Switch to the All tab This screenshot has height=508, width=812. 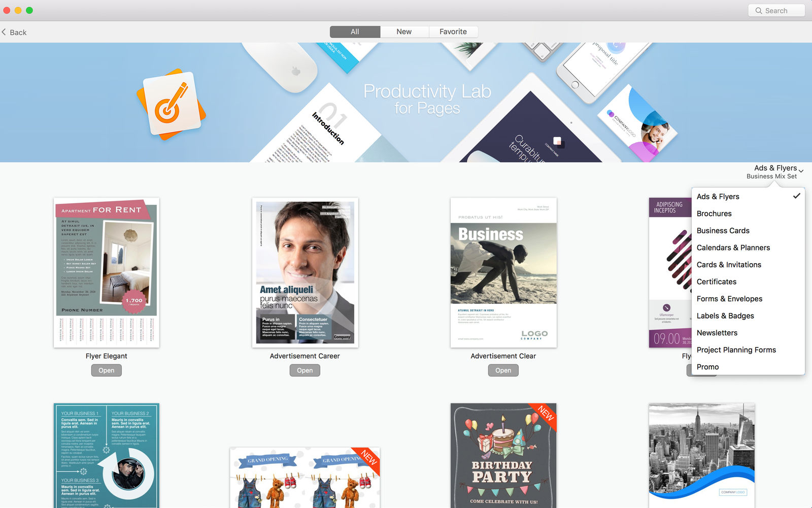coord(355,31)
